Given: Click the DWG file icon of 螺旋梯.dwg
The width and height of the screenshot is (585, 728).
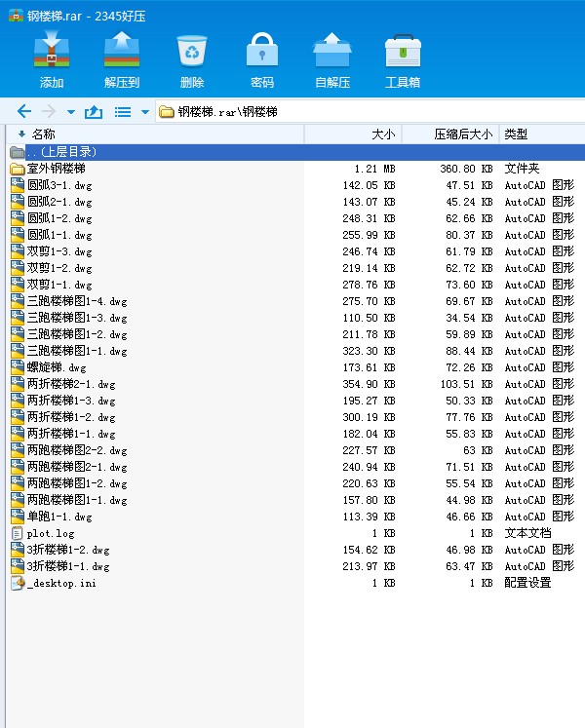Looking at the screenshot, I should (x=18, y=367).
